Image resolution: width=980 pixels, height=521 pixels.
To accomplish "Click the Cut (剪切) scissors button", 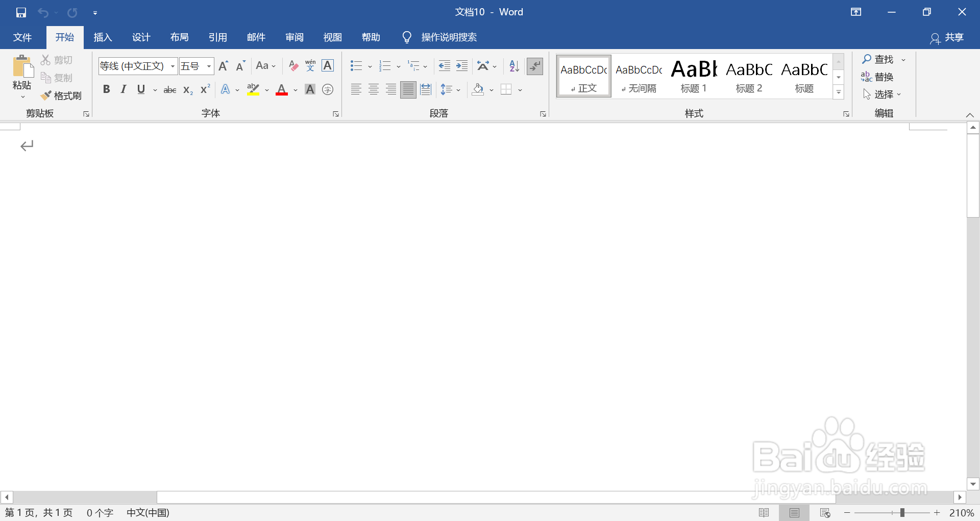I will point(57,60).
